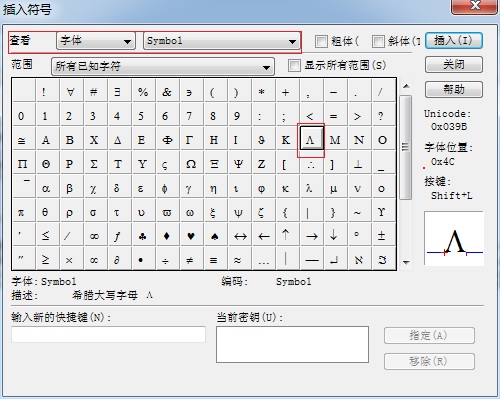Enable the 粗体 bold checkbox
The height and width of the screenshot is (399, 500).
click(321, 41)
